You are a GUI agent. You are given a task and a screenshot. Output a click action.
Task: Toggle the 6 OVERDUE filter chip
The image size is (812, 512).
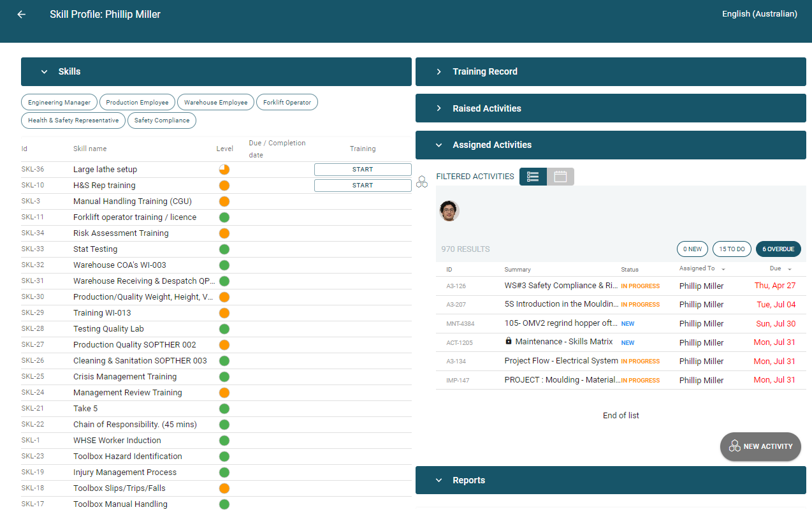[778, 249]
